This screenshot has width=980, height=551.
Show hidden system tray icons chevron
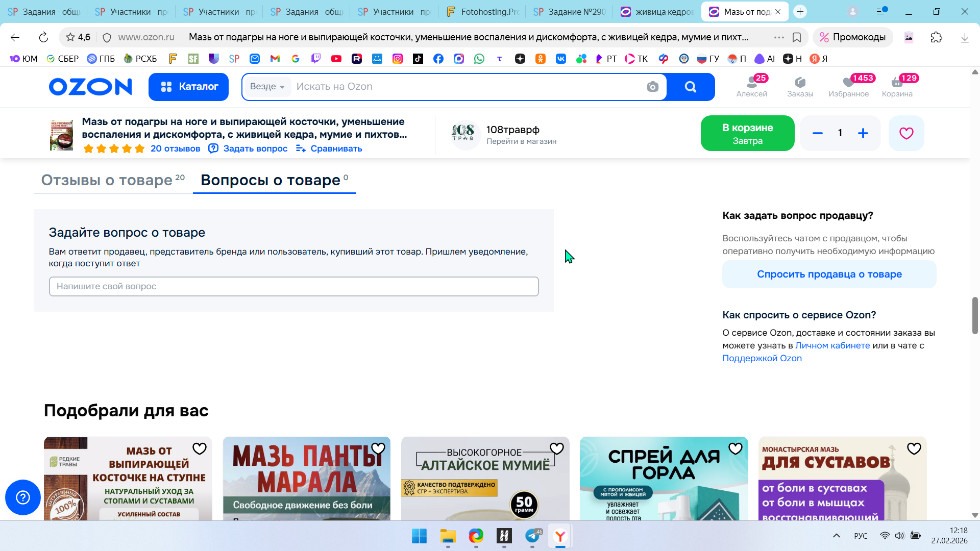[x=836, y=536]
